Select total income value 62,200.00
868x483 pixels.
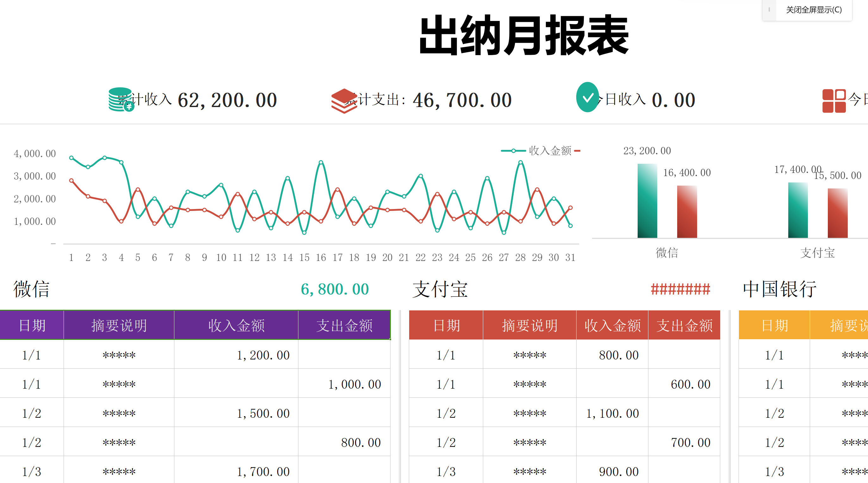point(228,100)
